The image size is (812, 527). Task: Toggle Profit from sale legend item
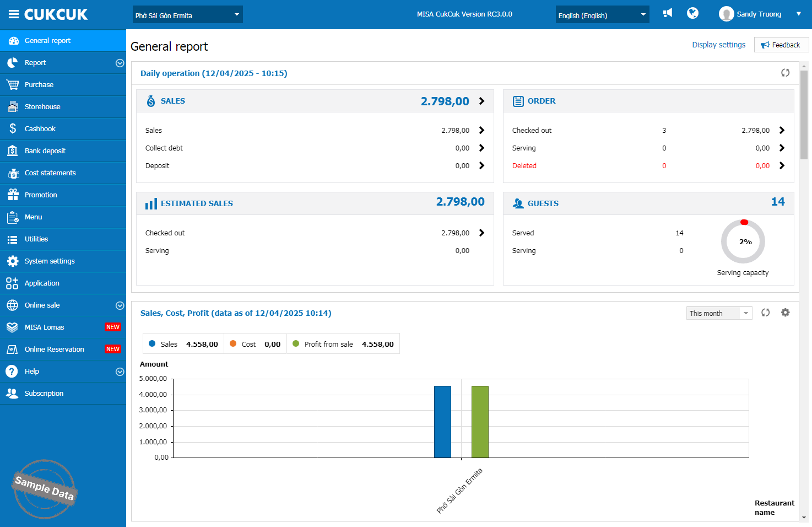coord(323,344)
